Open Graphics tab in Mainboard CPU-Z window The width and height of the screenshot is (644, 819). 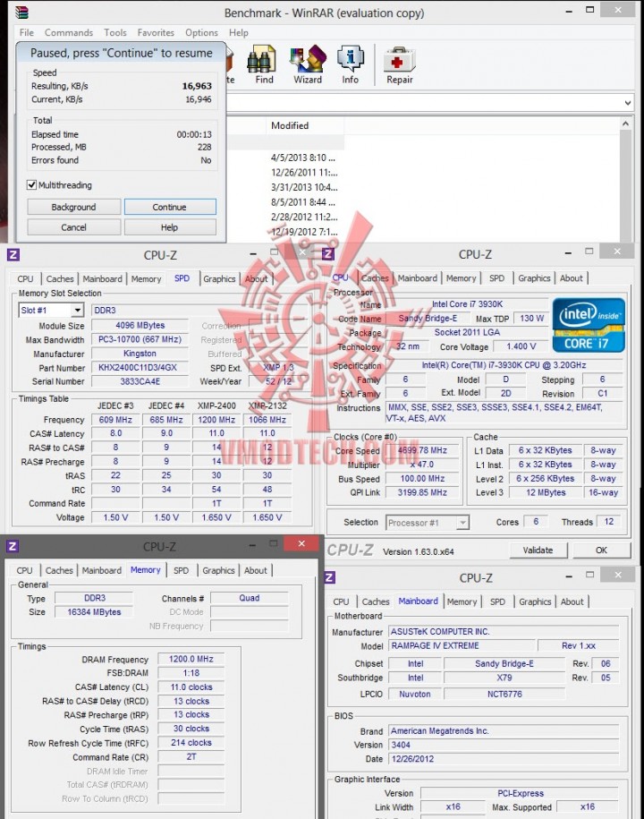[535, 601]
